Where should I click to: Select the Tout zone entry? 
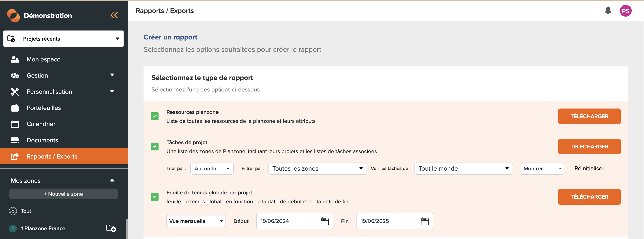point(26,211)
